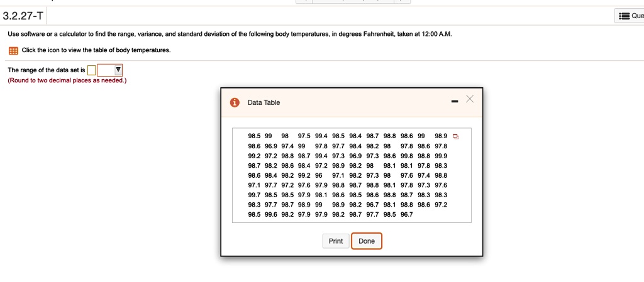The height and width of the screenshot is (282, 644).
Task: Close the Data Table dialog
Action: [x=470, y=99]
